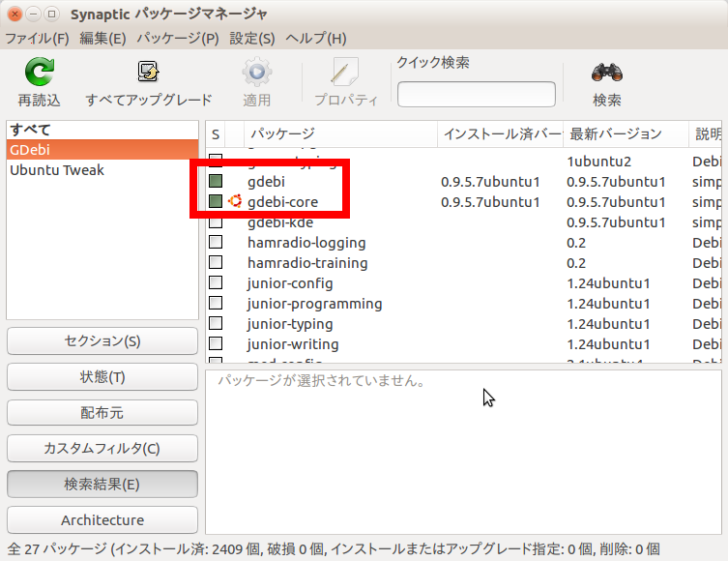Click gdebi-kde latest version 0.9.5.7ubuntu1
Image resolution: width=728 pixels, height=561 pixels.
click(x=616, y=222)
